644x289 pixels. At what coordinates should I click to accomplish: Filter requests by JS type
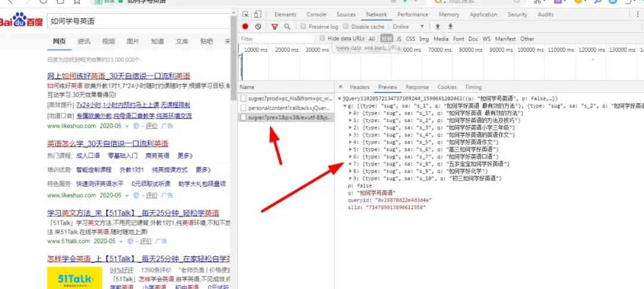399,39
